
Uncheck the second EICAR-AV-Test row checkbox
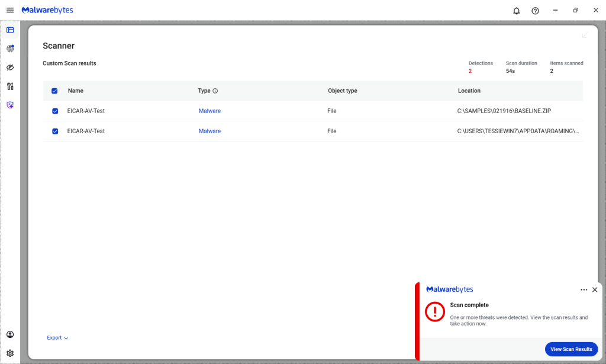point(55,131)
